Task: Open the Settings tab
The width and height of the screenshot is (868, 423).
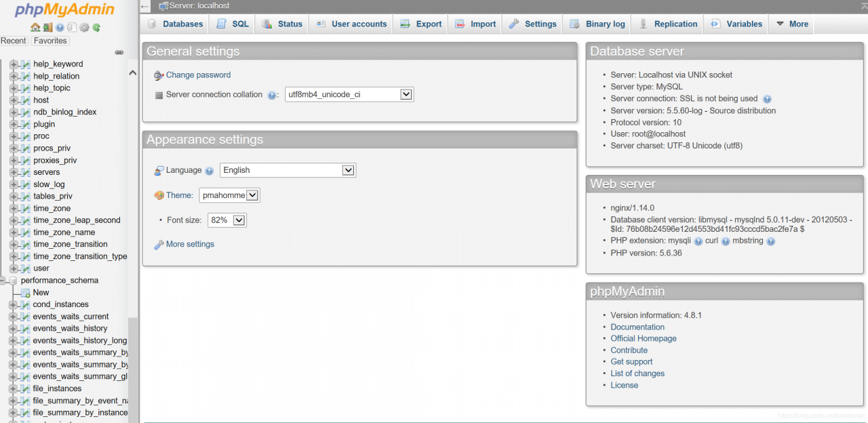Action: tap(532, 24)
